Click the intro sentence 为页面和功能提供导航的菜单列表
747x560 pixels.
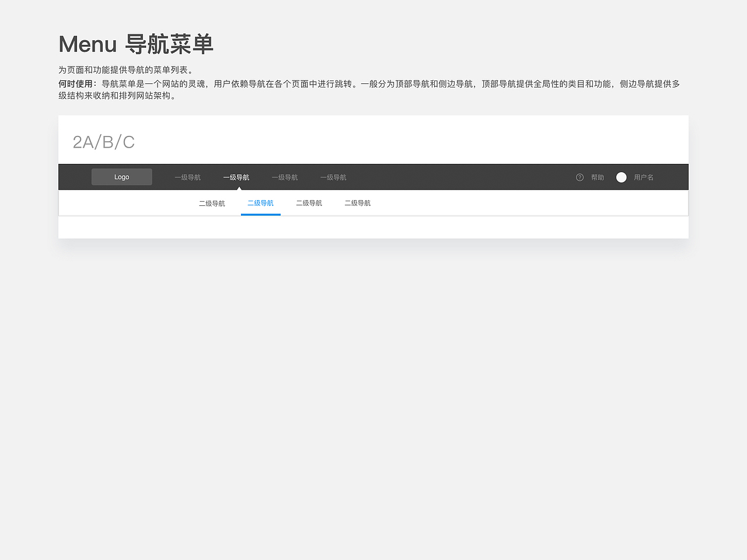(125, 69)
